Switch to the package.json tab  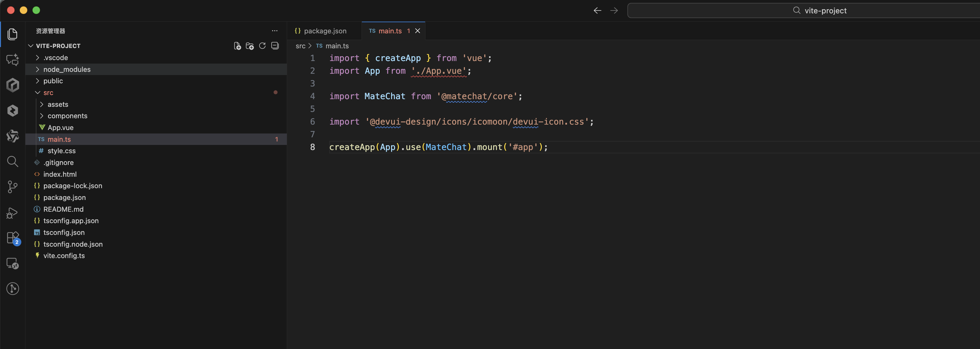pos(325,31)
